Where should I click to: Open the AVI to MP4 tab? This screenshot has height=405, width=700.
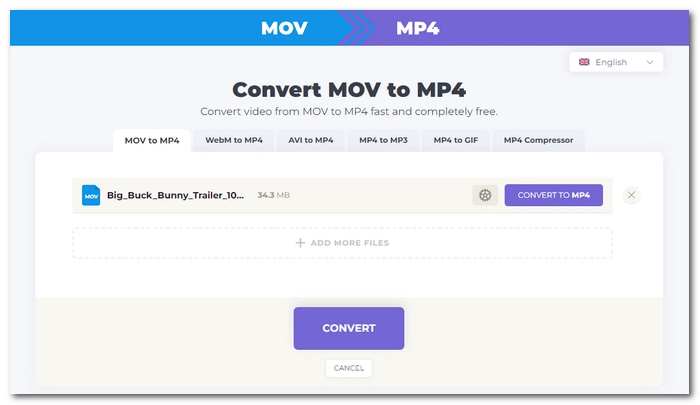pyautogui.click(x=309, y=140)
